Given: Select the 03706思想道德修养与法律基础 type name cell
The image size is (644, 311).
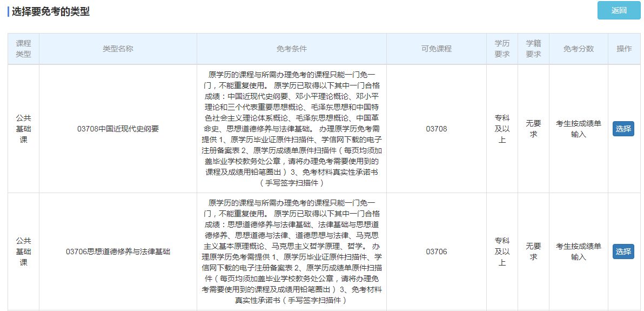Looking at the screenshot, I should 118,252.
